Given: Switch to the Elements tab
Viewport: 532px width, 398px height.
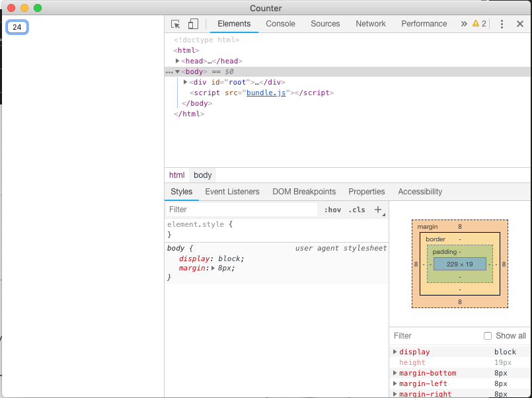Looking at the screenshot, I should pyautogui.click(x=234, y=24).
